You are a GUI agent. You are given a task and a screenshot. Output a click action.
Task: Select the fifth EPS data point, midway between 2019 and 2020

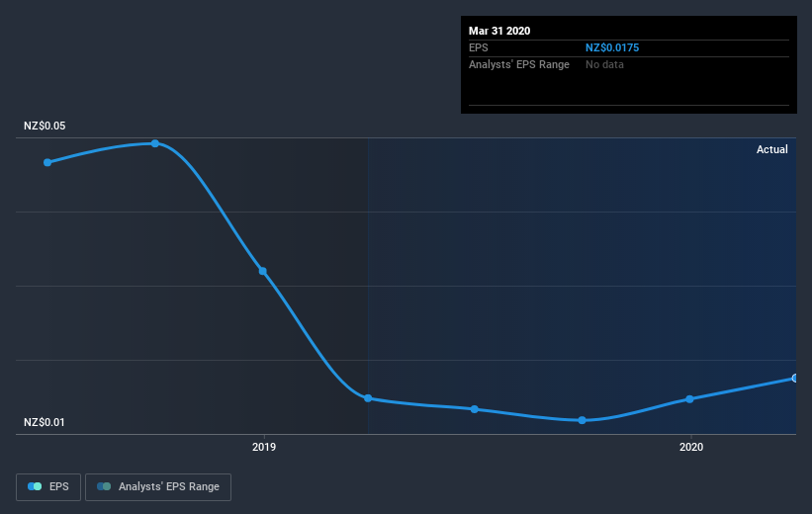475,409
